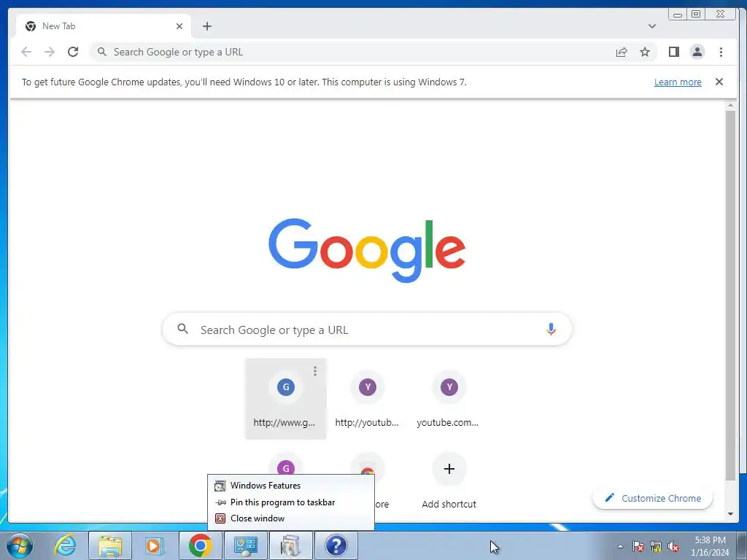747x560 pixels.
Task: Expand the tab search chevron
Action: click(651, 26)
